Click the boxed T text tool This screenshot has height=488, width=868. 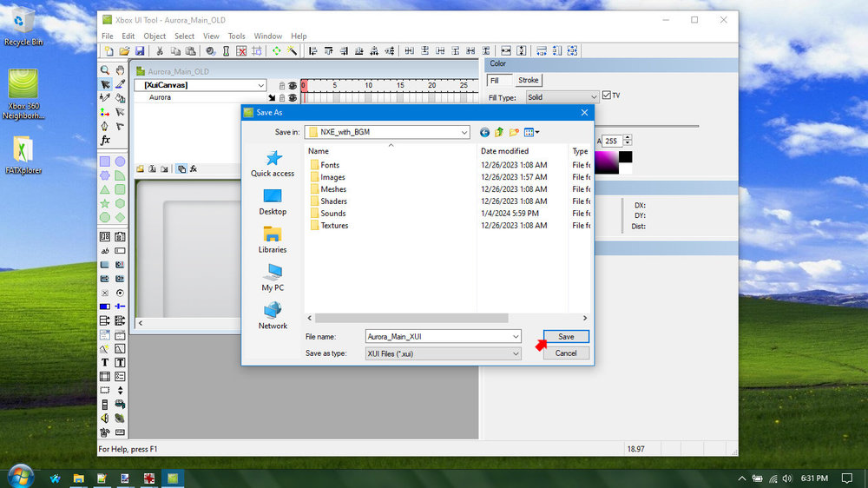120,362
